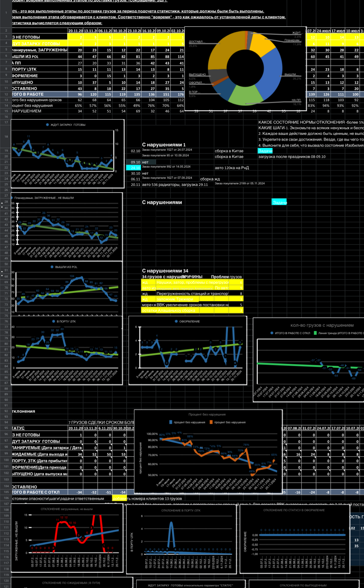The height and width of the screenshot is (588, 364).
Task: Select the ОТКЛОНЕНИЕ ПО ОЖИДАЕМЫМ (В ПУТИ) chart
Action: 72,583
